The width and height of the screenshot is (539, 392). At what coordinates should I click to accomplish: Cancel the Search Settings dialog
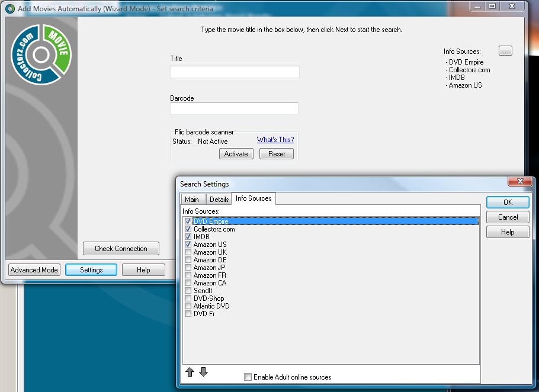(x=508, y=217)
